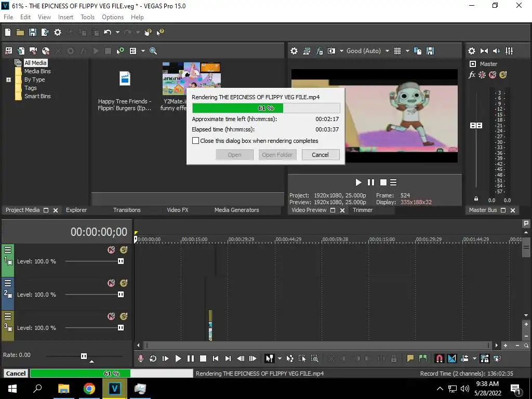Click the Record microphone icon in transport
The height and width of the screenshot is (399, 532).
[x=140, y=358]
